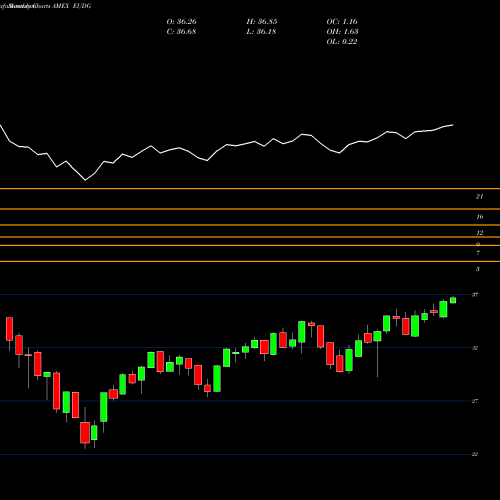The width and height of the screenshot is (500, 500).
Task: Select the last green candle near price 37
Action: click(453, 300)
